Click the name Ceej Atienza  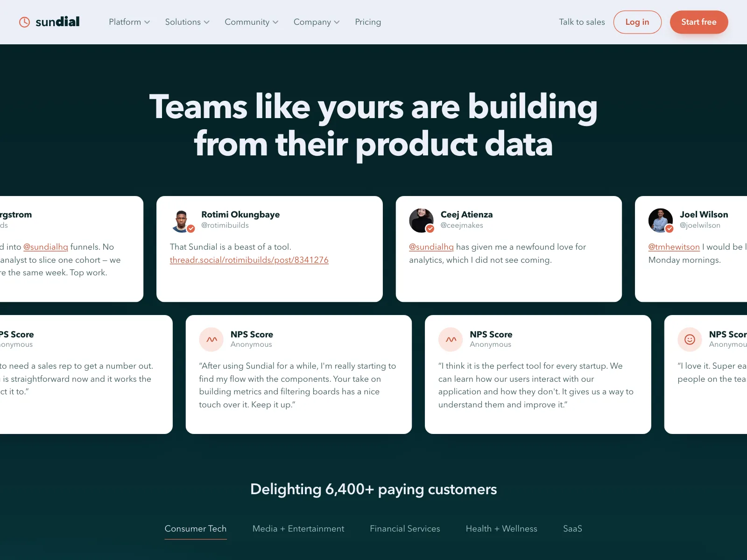466,215
